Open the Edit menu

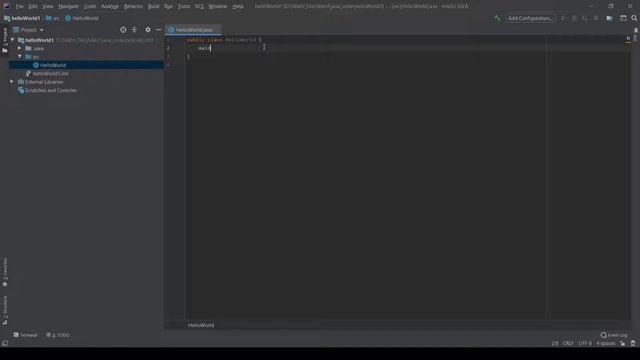[x=33, y=6]
